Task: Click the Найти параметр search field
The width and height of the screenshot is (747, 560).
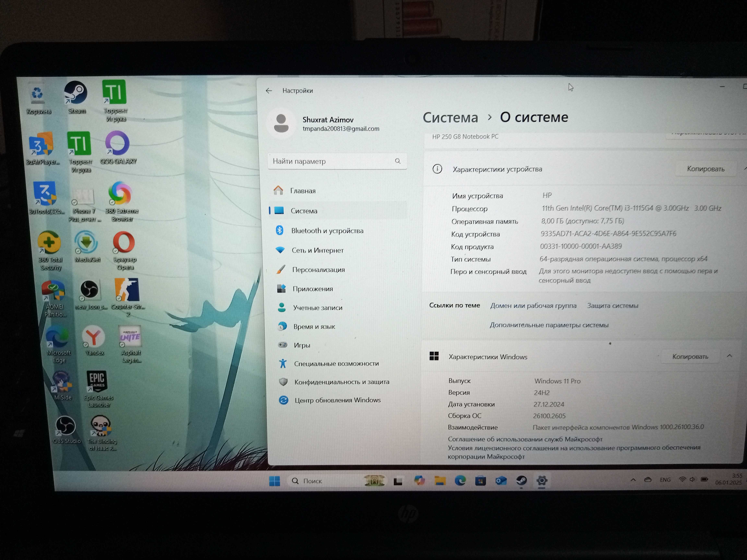Action: [x=337, y=161]
